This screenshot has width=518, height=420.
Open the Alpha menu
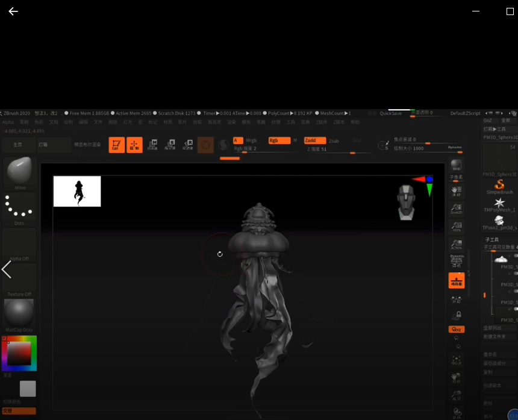[8, 122]
